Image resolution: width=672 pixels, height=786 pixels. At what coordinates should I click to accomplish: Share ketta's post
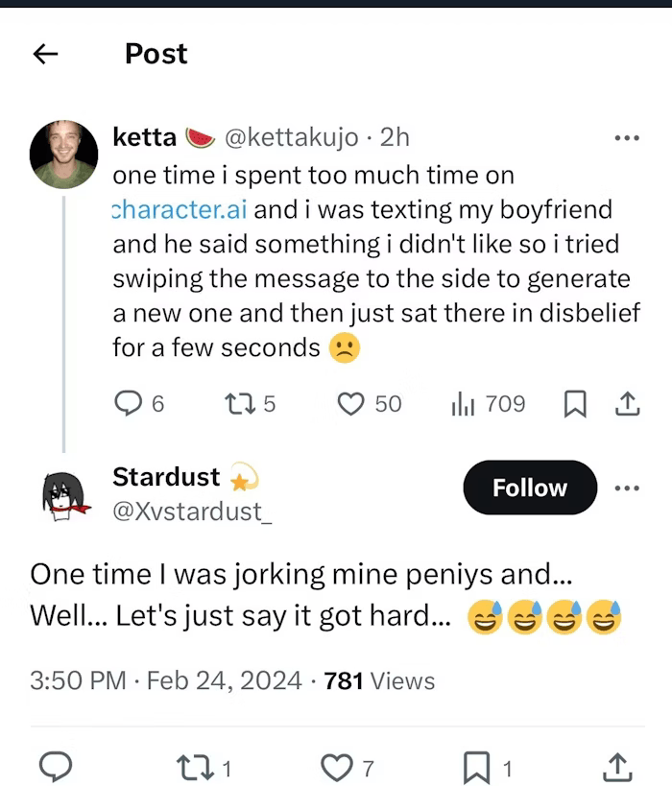pyautogui.click(x=627, y=404)
